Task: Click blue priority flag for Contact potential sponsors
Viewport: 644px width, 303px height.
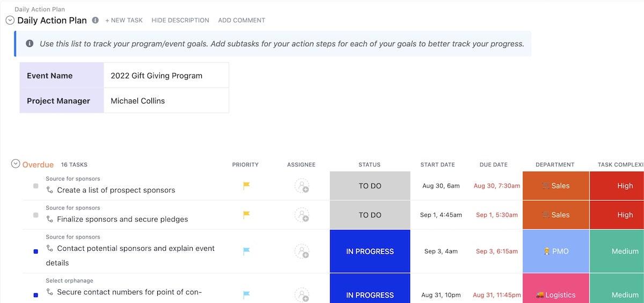Action: [246, 251]
